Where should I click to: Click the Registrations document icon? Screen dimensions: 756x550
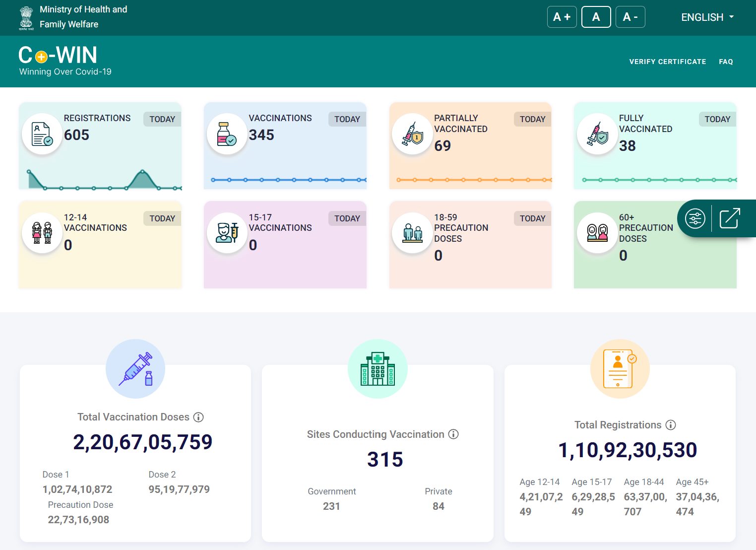42,134
